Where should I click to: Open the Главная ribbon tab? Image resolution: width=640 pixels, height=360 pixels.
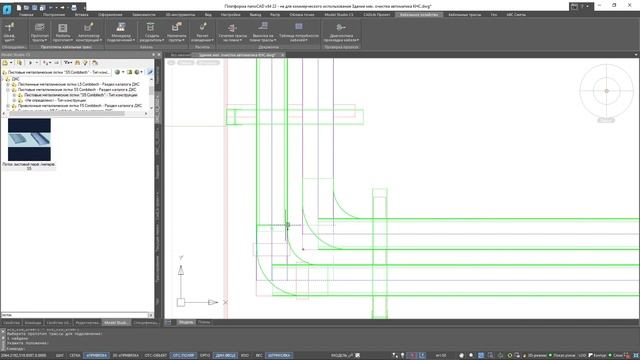tap(26, 15)
